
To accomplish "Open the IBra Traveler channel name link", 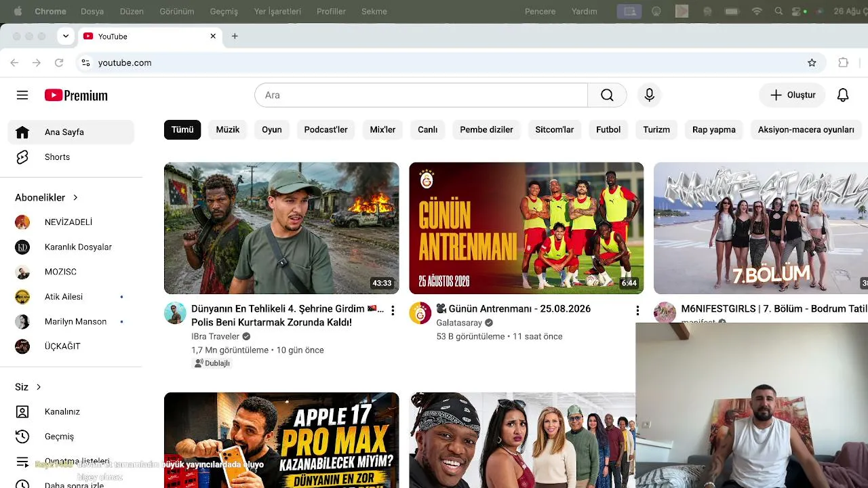I will tap(215, 336).
